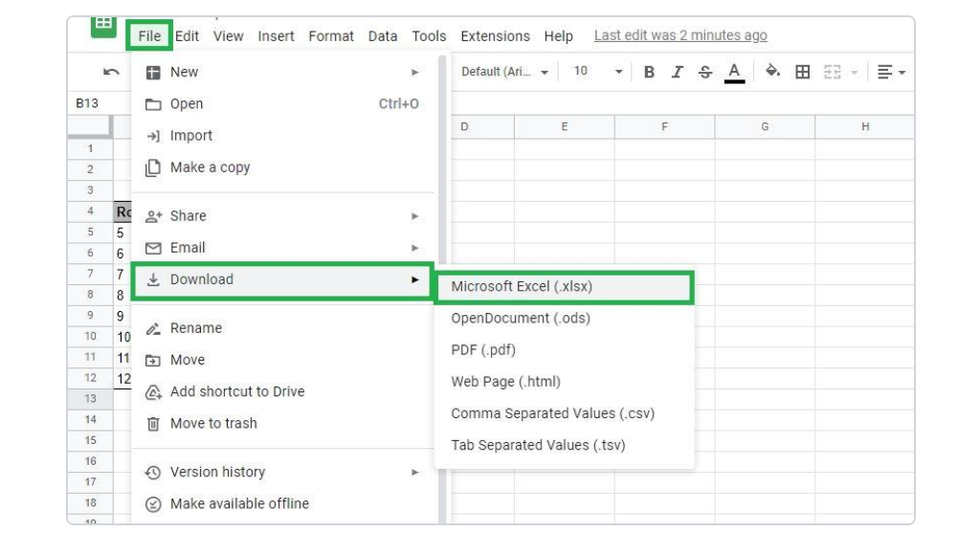Open the Tools menu

click(x=429, y=36)
